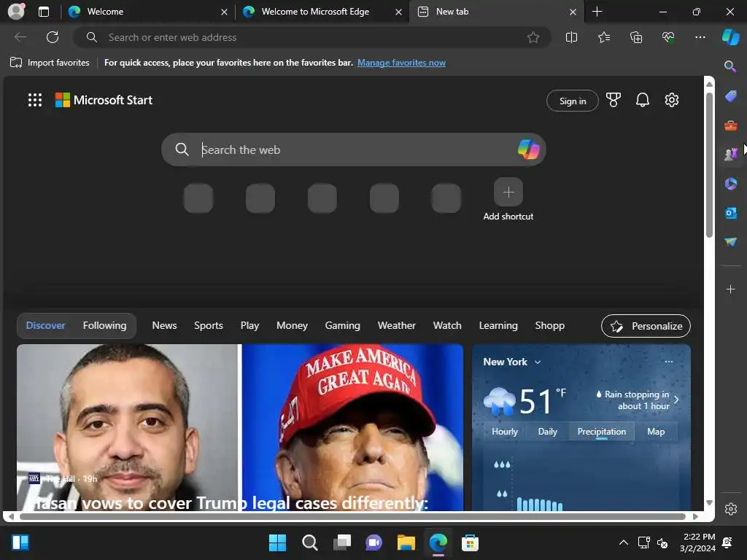The width and height of the screenshot is (747, 560).
Task: Open the notifications bell
Action: 642,100
